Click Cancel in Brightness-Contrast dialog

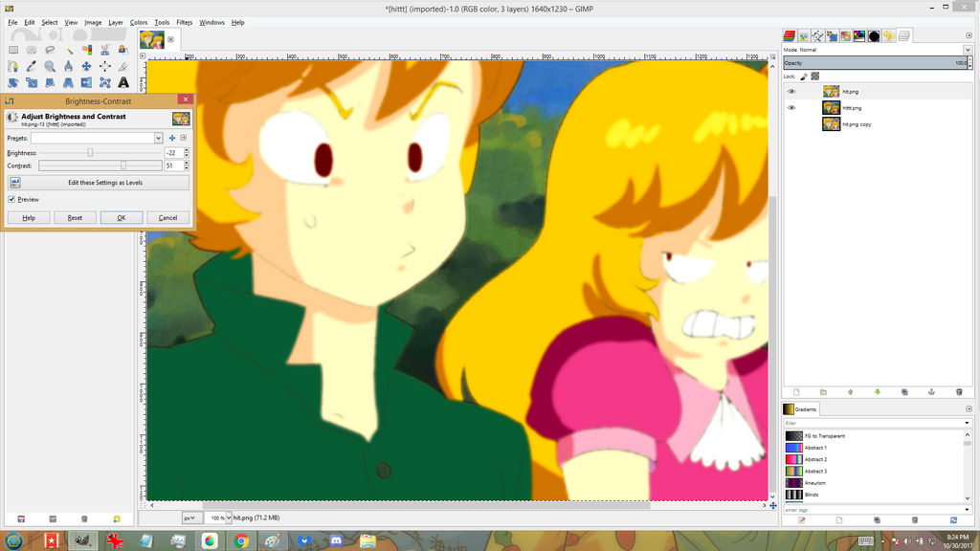(x=167, y=218)
